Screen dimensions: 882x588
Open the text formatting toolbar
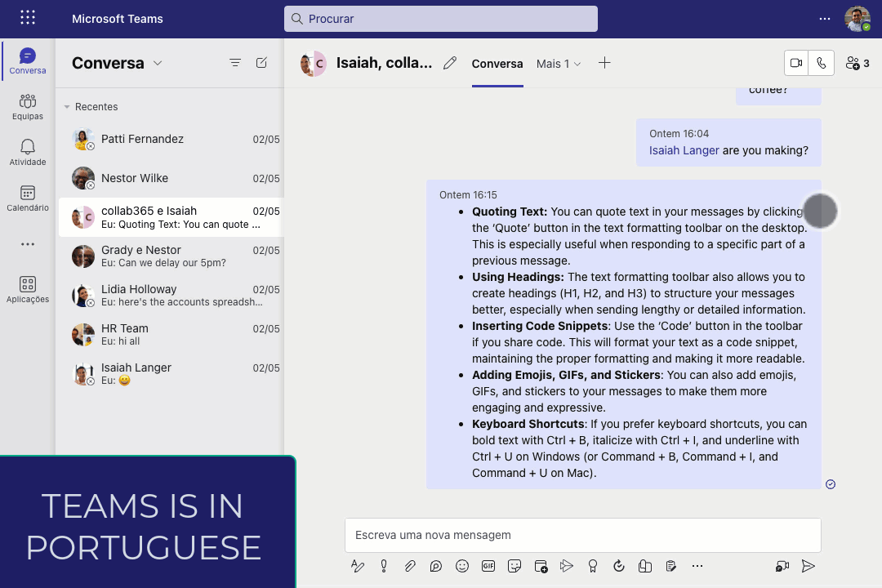pyautogui.click(x=357, y=565)
